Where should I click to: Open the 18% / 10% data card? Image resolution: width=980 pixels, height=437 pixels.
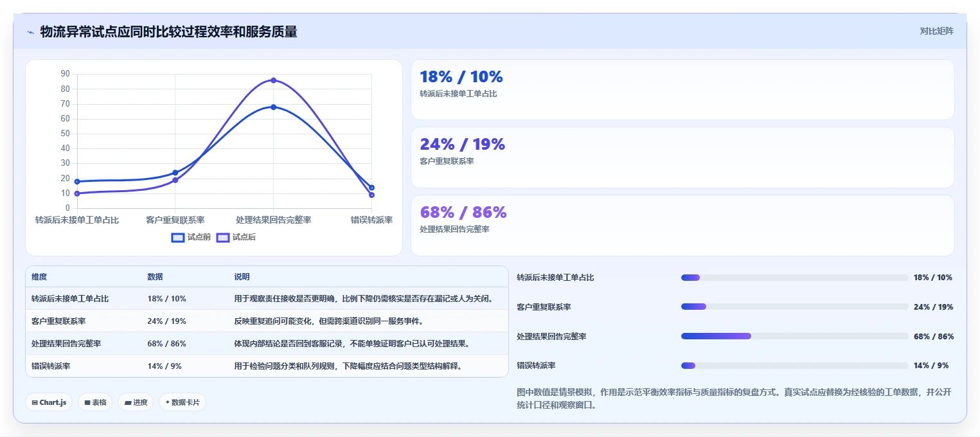pos(682,90)
